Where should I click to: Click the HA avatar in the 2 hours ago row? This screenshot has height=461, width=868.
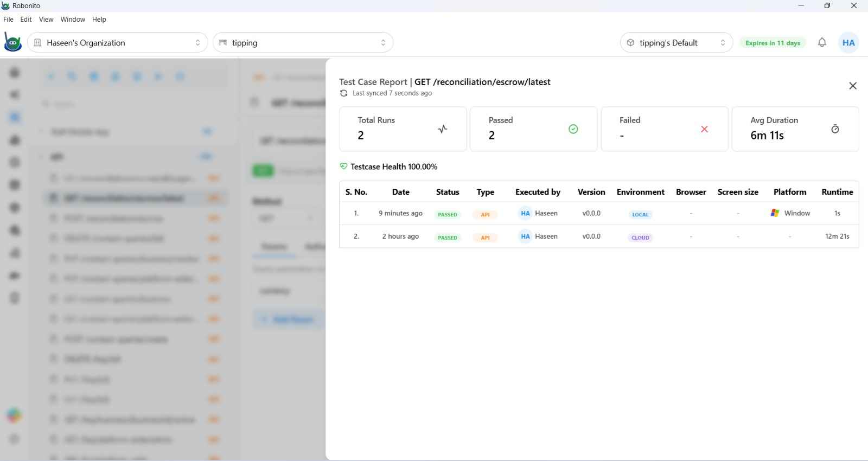click(525, 236)
